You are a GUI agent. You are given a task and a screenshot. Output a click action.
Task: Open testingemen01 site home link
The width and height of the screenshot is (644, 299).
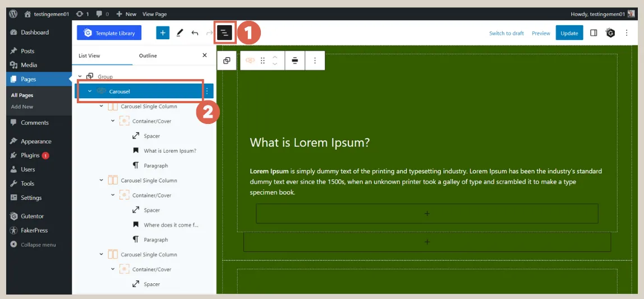[x=46, y=14]
